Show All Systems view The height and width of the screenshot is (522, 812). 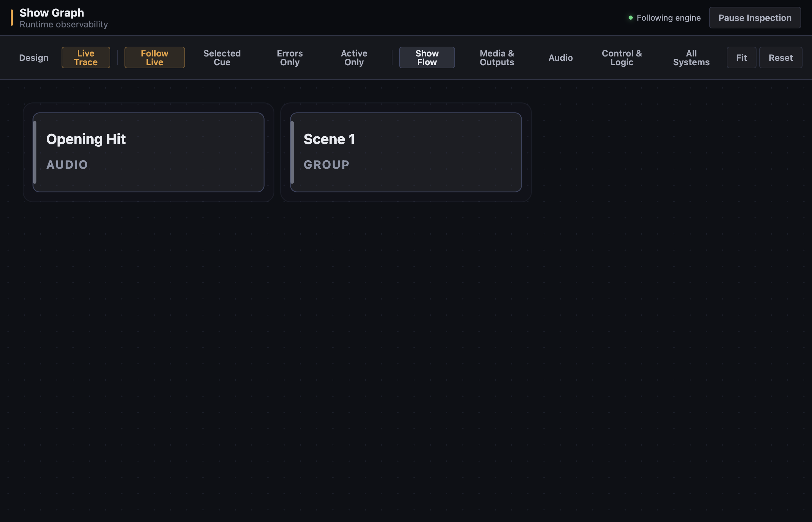click(691, 57)
